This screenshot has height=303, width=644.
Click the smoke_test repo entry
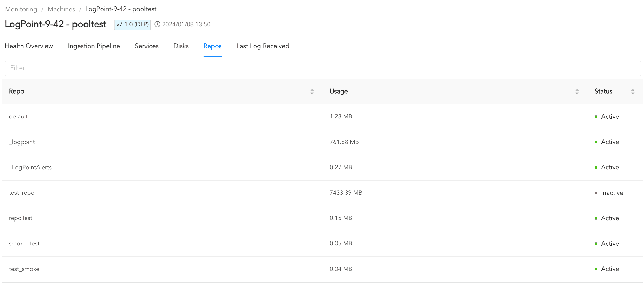click(24, 244)
